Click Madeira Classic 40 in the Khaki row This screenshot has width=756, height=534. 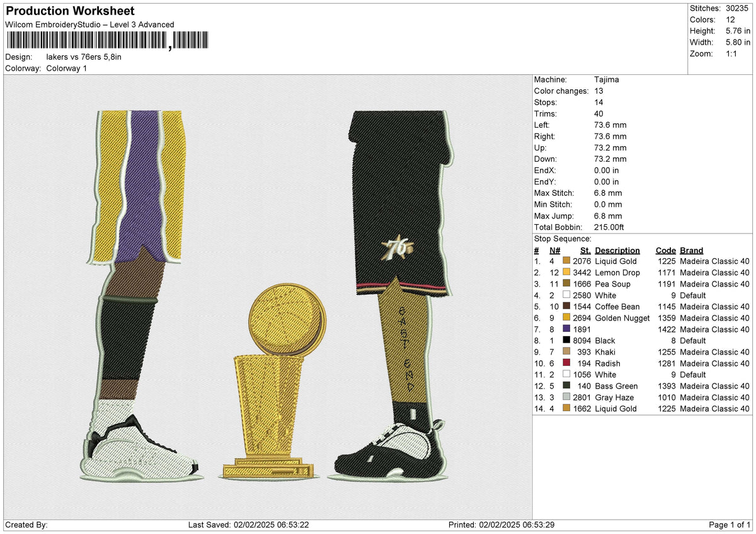pos(715,352)
